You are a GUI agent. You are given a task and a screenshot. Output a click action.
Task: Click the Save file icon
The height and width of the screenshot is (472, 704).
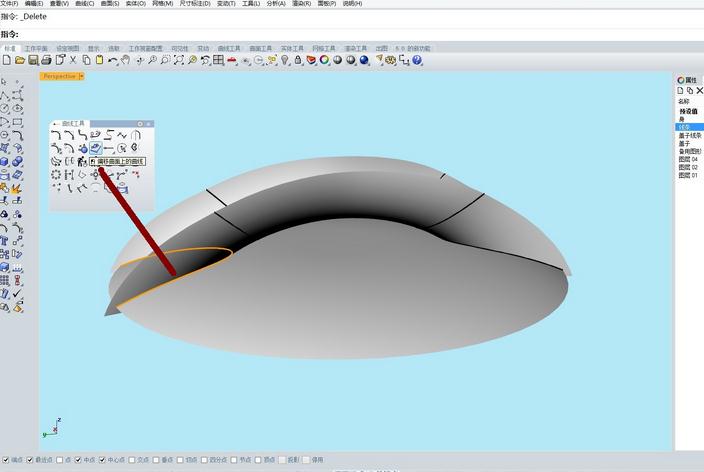tap(33, 61)
